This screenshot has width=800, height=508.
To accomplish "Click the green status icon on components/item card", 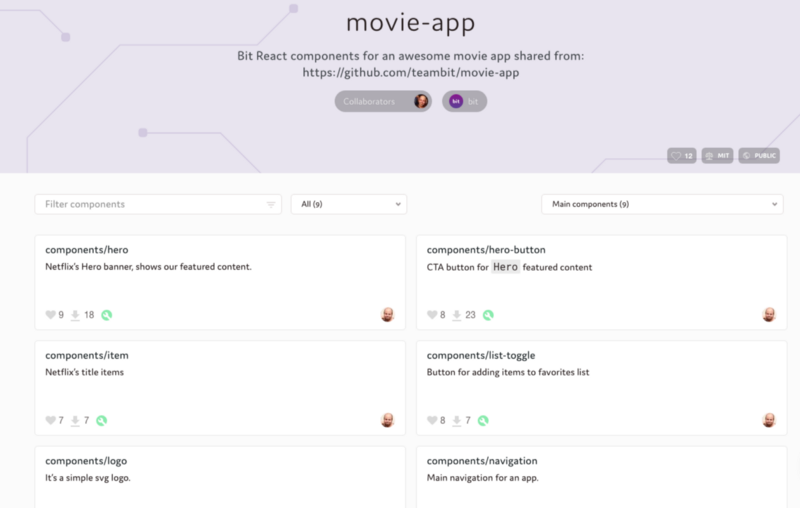I will click(x=101, y=421).
